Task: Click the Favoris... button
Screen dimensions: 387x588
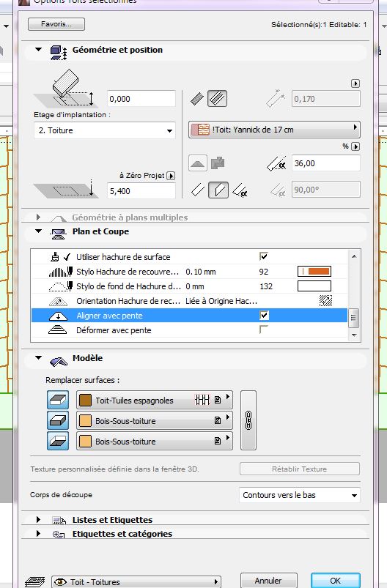Action: [x=56, y=24]
